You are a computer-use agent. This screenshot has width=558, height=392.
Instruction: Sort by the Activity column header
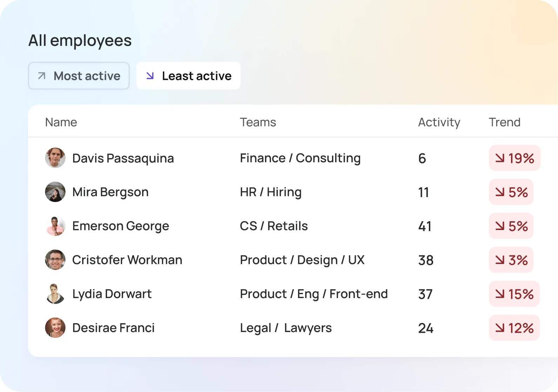click(439, 122)
